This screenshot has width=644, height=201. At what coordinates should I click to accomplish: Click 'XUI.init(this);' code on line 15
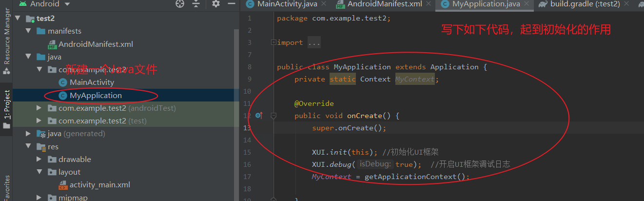345,152
